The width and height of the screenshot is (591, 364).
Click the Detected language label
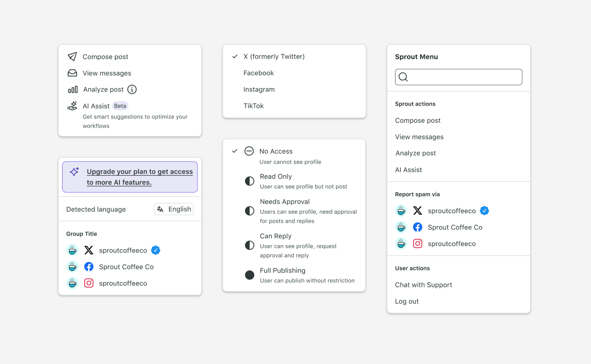click(96, 209)
